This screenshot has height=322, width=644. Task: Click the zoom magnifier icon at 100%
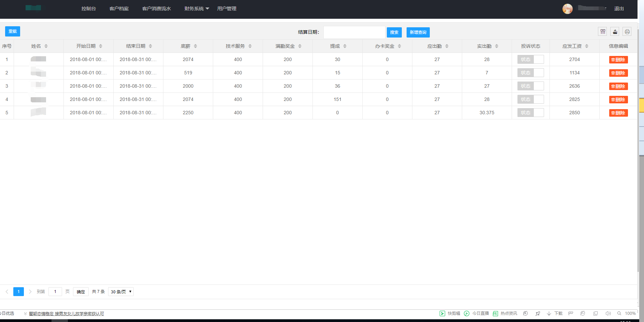click(x=619, y=313)
